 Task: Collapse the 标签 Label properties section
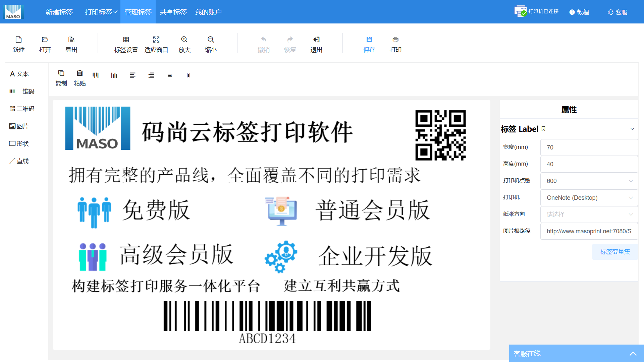point(632,129)
